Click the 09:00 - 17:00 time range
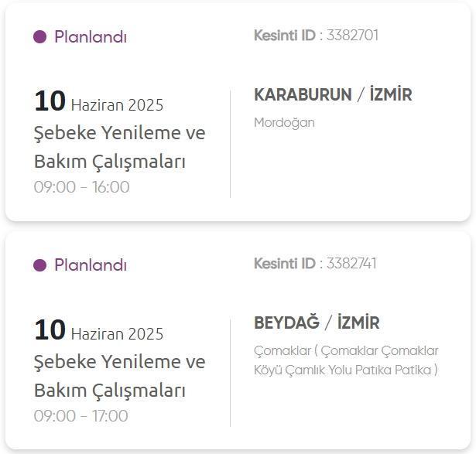 click(x=80, y=416)
